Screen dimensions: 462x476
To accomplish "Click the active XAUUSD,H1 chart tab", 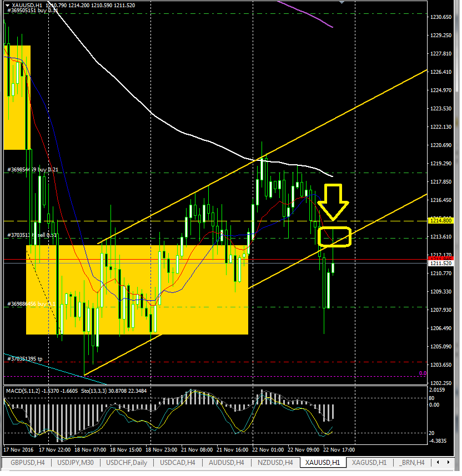I will click(x=323, y=463).
